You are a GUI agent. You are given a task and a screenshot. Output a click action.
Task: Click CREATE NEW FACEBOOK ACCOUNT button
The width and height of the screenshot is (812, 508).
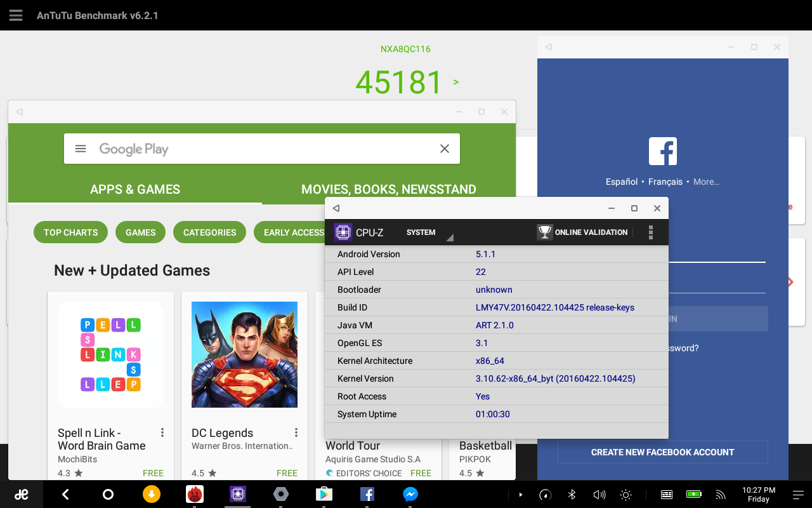[663, 452]
